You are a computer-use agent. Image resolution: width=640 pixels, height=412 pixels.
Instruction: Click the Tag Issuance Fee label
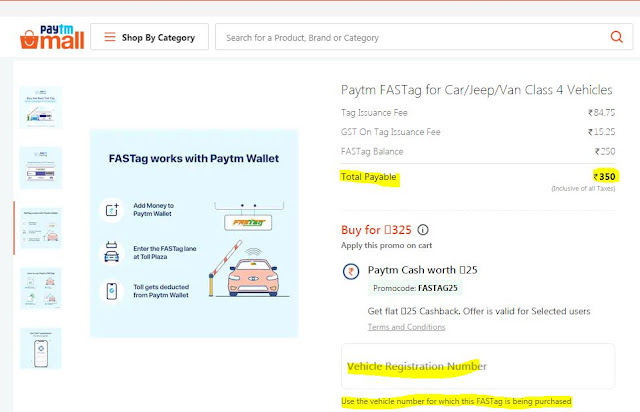pos(374,113)
